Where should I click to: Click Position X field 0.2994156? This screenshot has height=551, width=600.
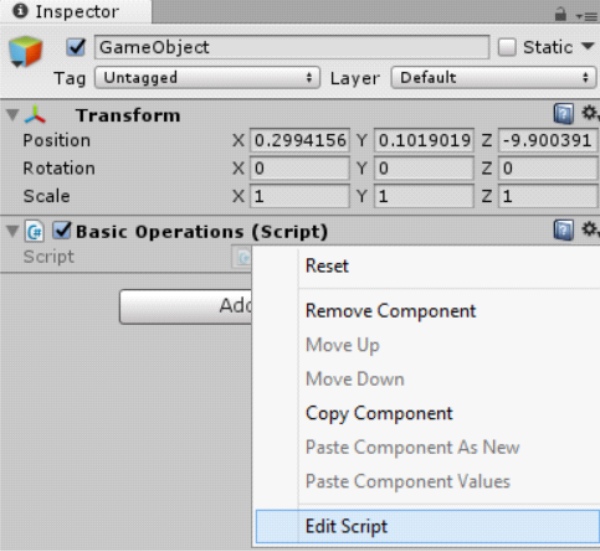[300, 140]
